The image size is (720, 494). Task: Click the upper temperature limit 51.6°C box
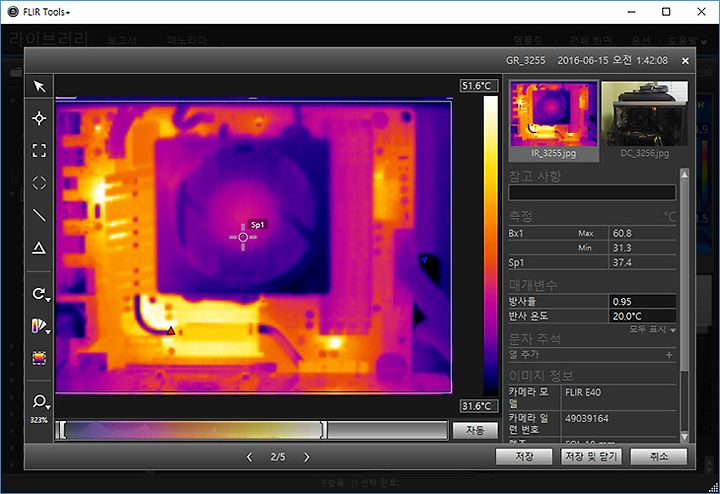click(x=479, y=86)
